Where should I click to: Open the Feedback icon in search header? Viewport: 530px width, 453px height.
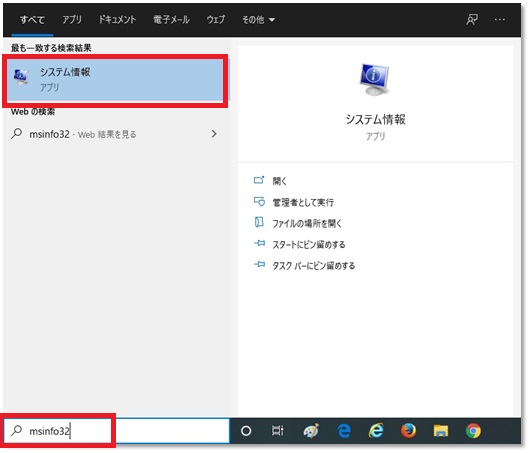point(472,20)
